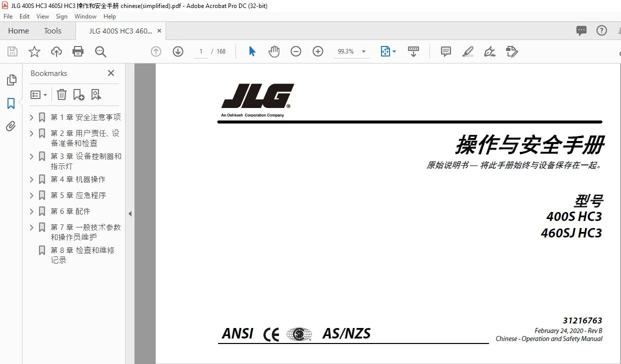
Task: Select the JLG 400S HC3 document tab
Action: tap(120, 31)
